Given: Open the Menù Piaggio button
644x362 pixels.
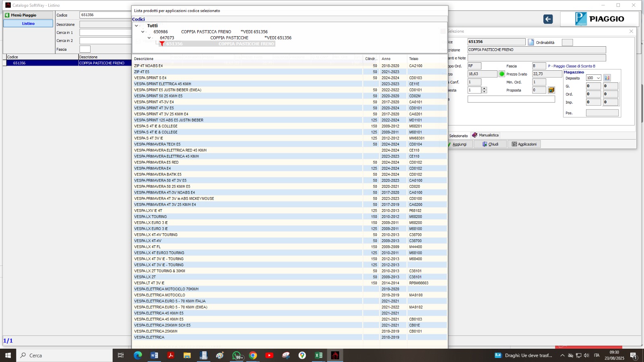Looking at the screenshot, I should pyautogui.click(x=28, y=15).
